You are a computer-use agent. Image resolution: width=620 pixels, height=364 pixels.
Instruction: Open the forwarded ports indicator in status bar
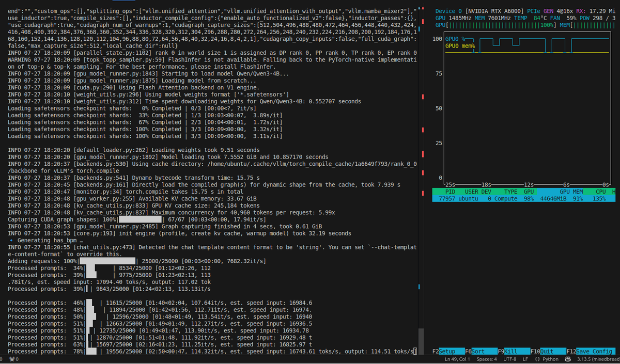point(13,359)
